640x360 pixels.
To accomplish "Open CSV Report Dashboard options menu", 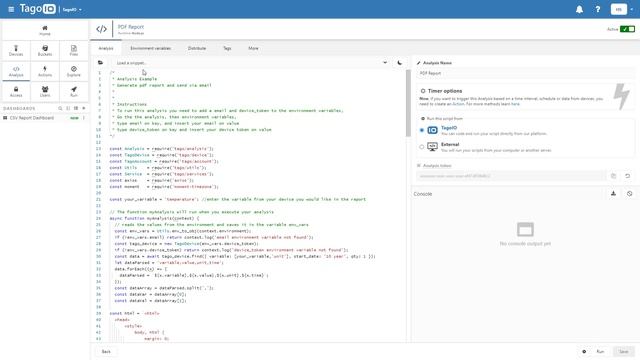I will point(84,118).
